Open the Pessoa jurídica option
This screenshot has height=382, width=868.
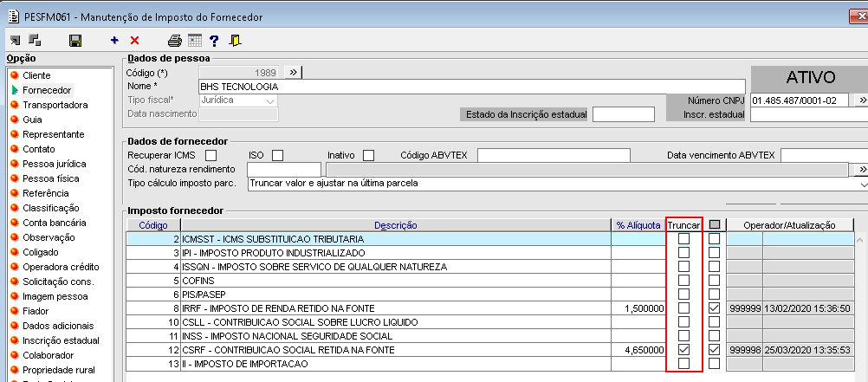(x=55, y=164)
